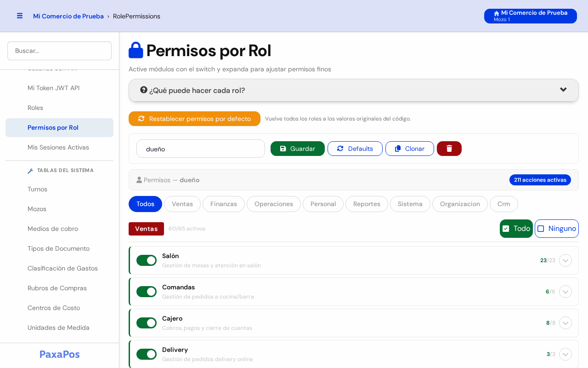This screenshot has width=588, height=368.
Task: Open Mi Token JWT API in sidebar
Action: pos(59,88)
